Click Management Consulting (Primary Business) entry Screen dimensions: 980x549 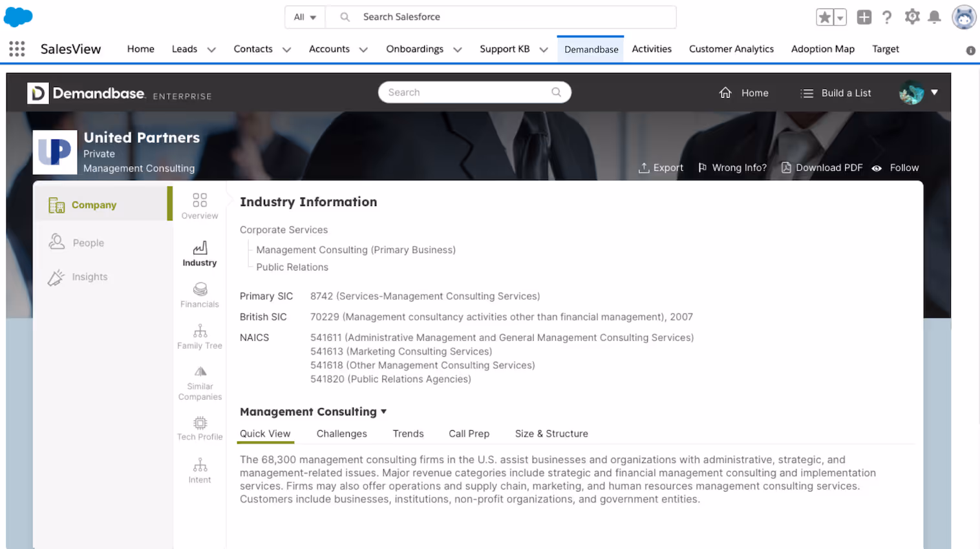(356, 250)
